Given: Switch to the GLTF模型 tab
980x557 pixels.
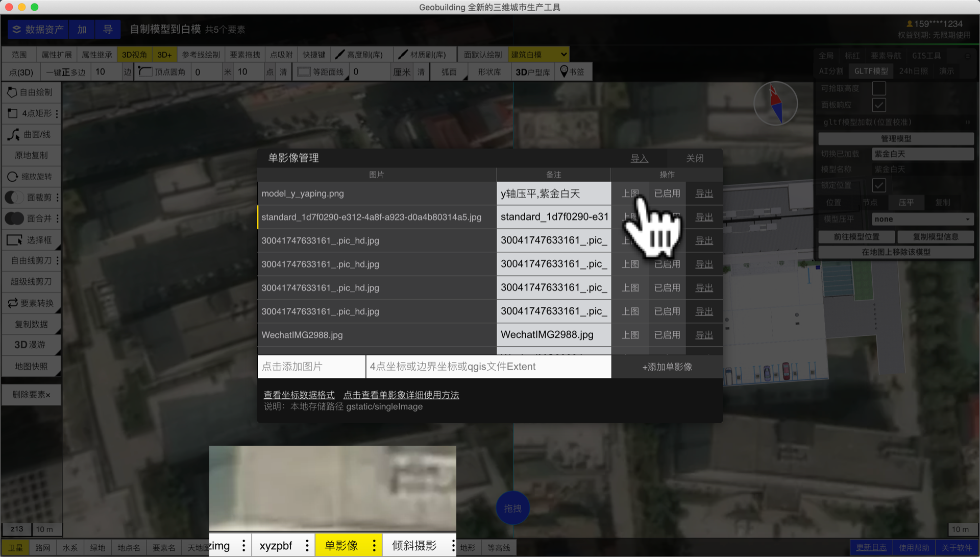Looking at the screenshot, I should coord(871,71).
